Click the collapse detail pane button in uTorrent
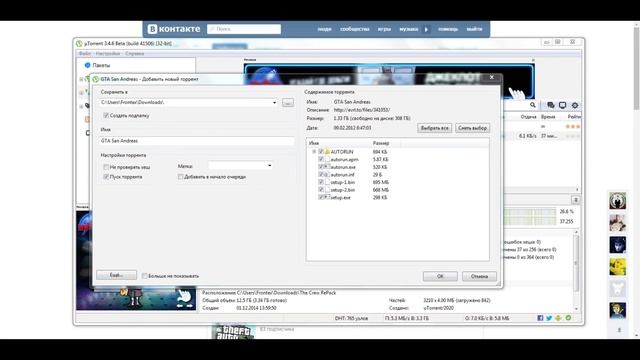The width and height of the screenshot is (640, 360). tap(576, 200)
